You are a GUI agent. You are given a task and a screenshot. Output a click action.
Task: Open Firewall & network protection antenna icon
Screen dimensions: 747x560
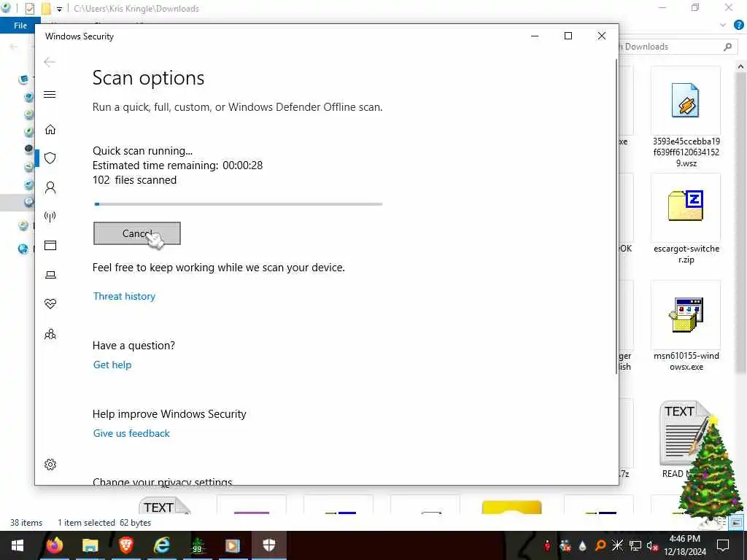pos(50,217)
